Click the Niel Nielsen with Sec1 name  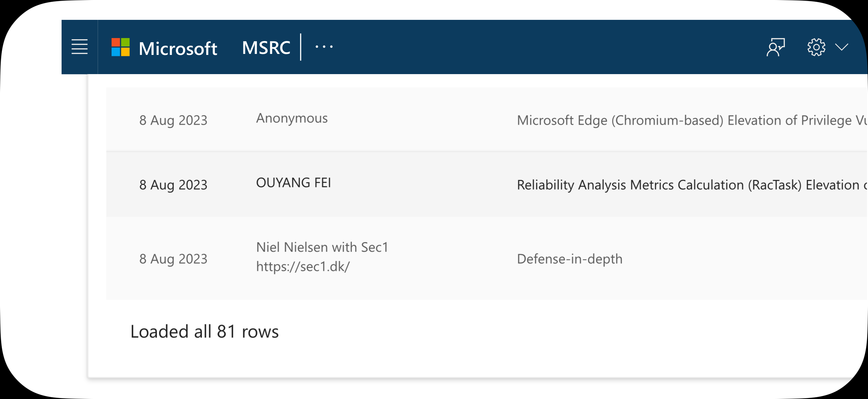[x=322, y=247]
